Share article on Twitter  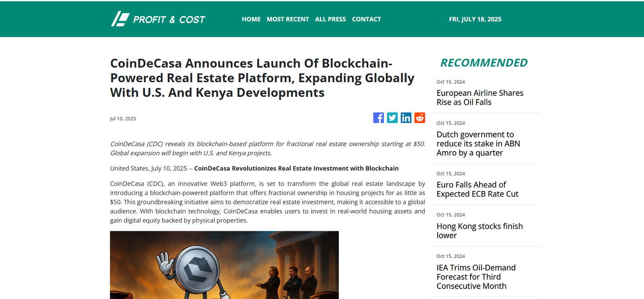pos(392,118)
